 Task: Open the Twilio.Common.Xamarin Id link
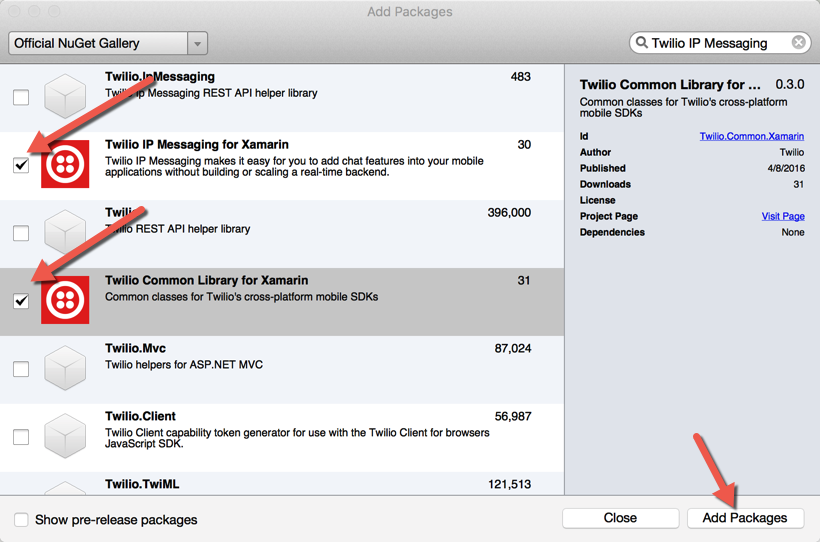pyautogui.click(x=751, y=136)
